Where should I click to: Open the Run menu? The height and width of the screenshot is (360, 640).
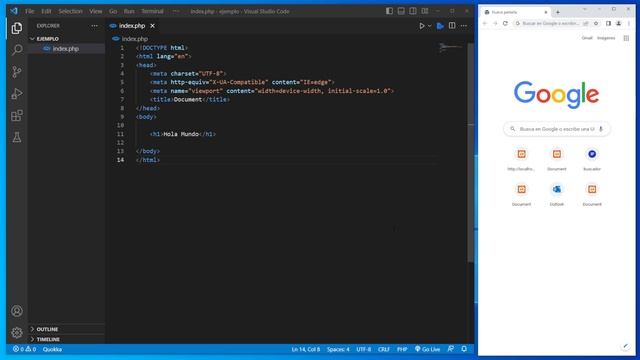tap(129, 11)
